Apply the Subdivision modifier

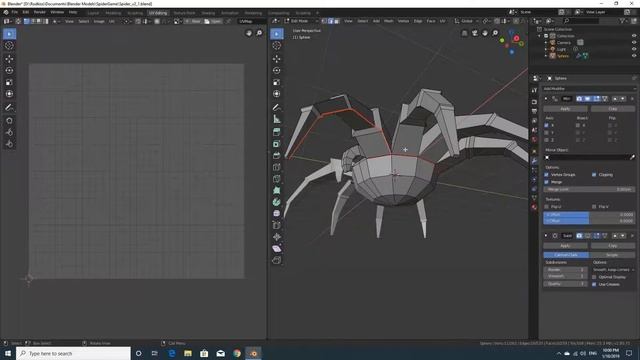tap(565, 246)
